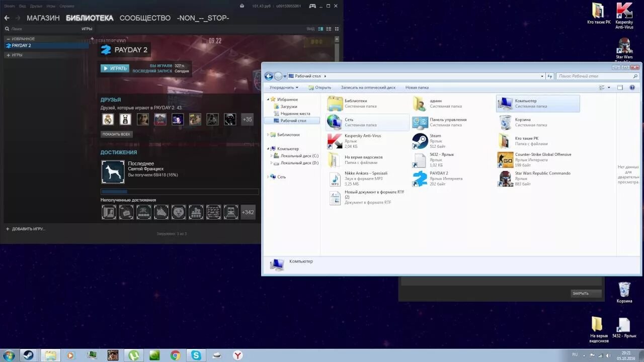This screenshot has width=644, height=362.
Task: Open Steam from the Windows taskbar
Action: (28, 355)
